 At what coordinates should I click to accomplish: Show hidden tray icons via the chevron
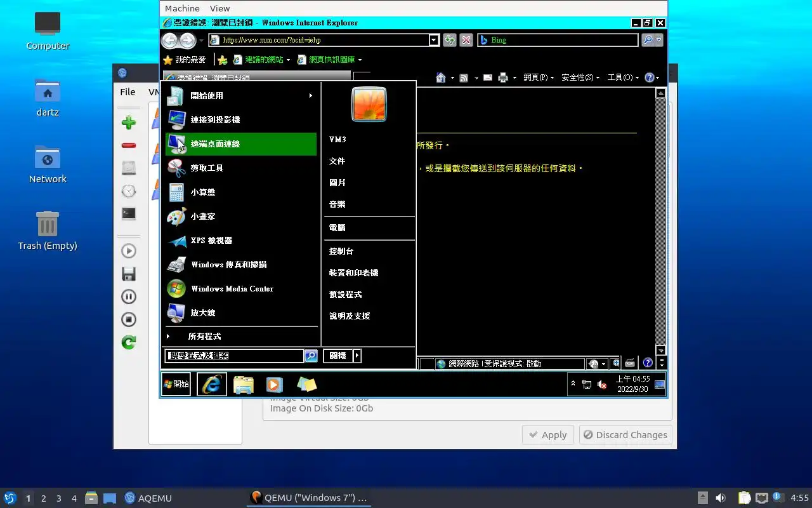point(573,384)
